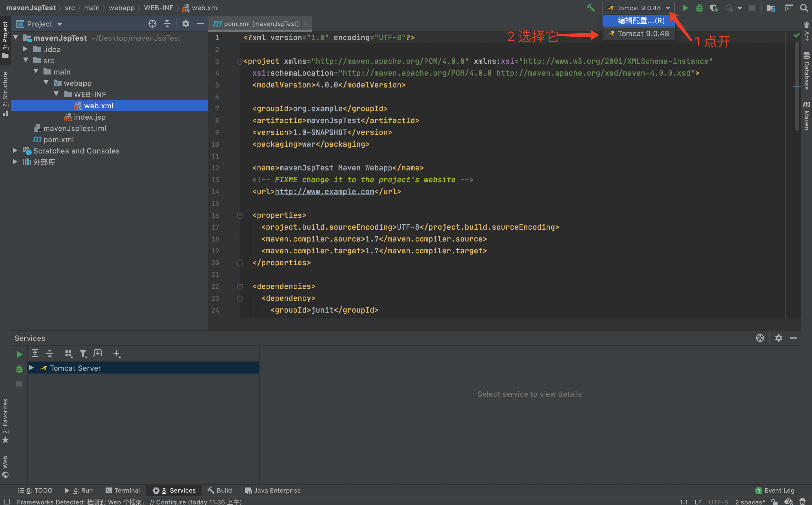Locate opened file in Project panel target icon
The height and width of the screenshot is (505, 812).
tap(152, 24)
